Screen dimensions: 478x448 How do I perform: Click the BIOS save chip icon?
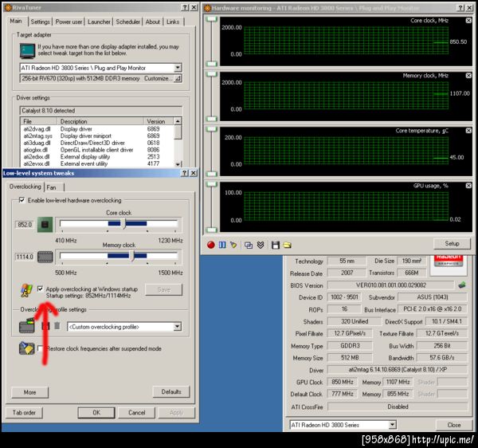tap(462, 285)
